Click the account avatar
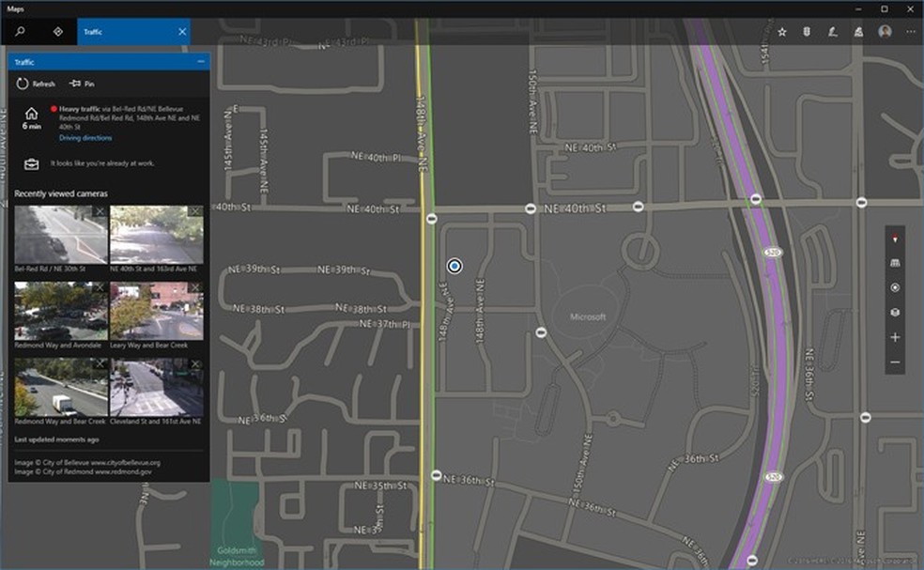 (x=883, y=31)
